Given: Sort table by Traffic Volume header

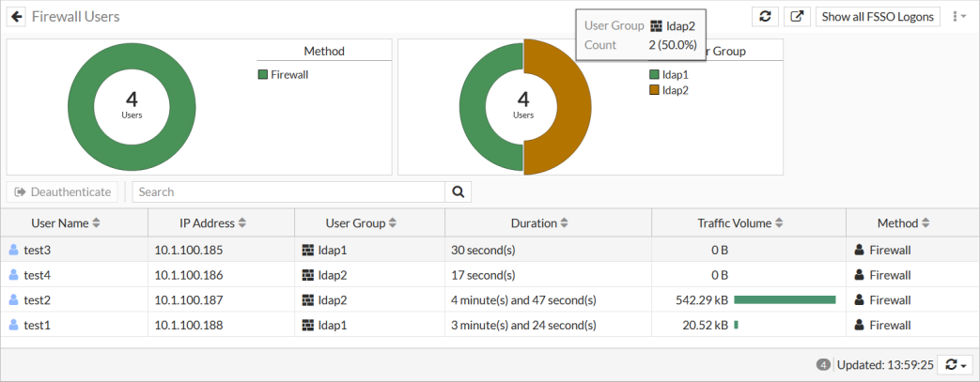Looking at the screenshot, I should 740,223.
